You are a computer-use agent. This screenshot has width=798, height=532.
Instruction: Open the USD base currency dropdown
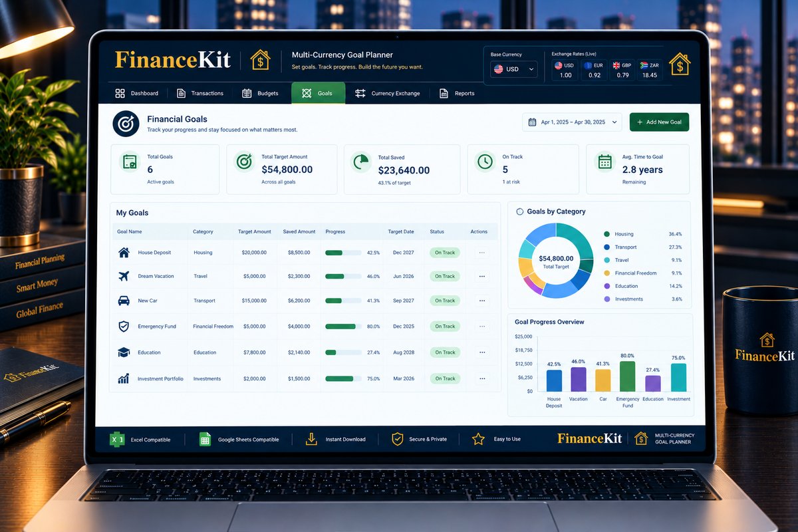513,69
